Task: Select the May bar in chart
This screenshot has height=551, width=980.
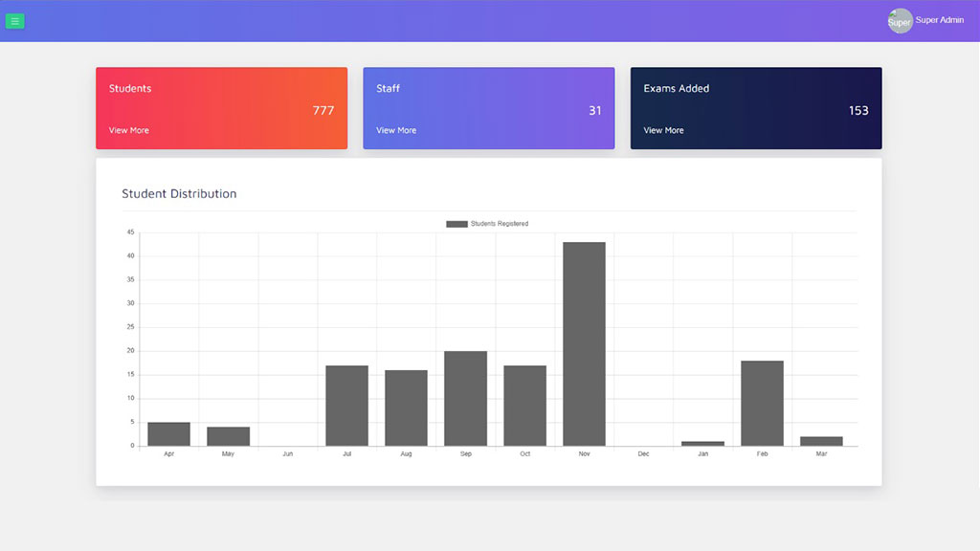Action: [228, 436]
